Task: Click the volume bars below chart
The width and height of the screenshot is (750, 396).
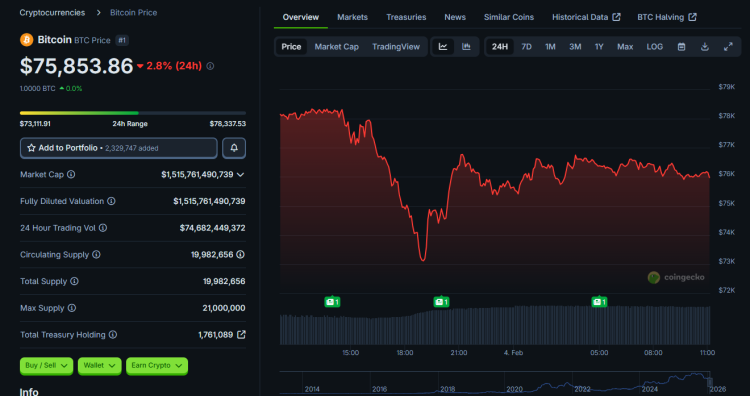Action: click(x=495, y=325)
